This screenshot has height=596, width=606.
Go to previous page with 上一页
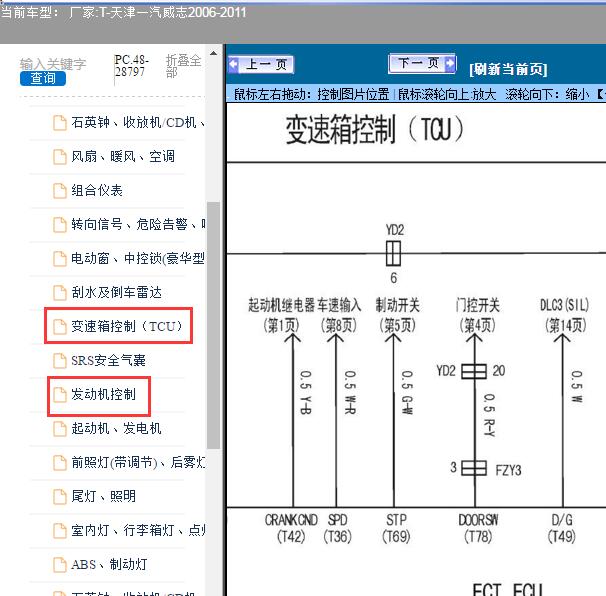[x=261, y=65]
